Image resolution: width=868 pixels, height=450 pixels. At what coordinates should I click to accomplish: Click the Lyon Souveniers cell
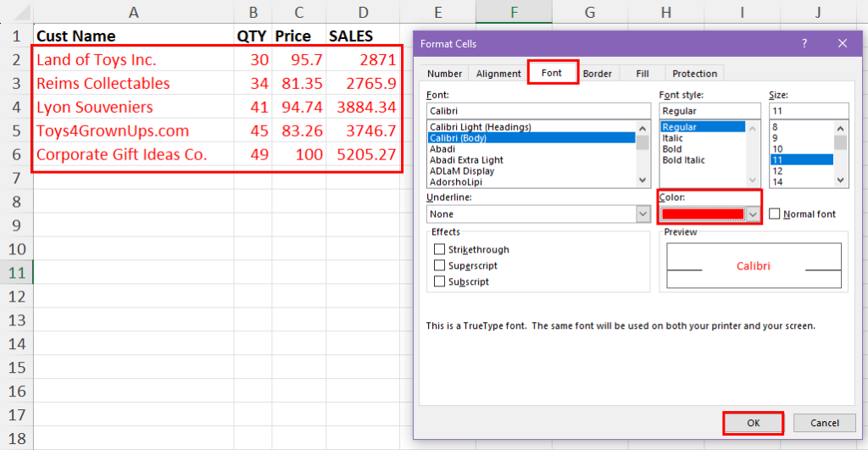coord(133,107)
